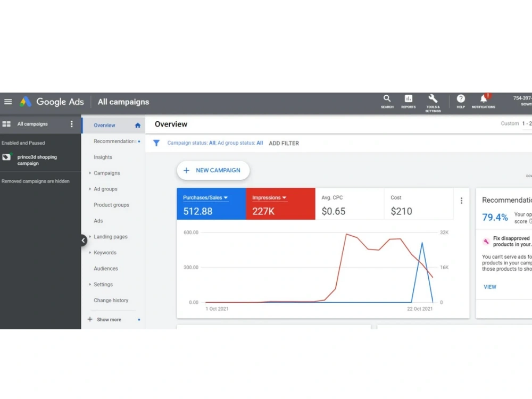This screenshot has height=399, width=532.
Task: Click ADD FILTER
Action: pos(284,143)
